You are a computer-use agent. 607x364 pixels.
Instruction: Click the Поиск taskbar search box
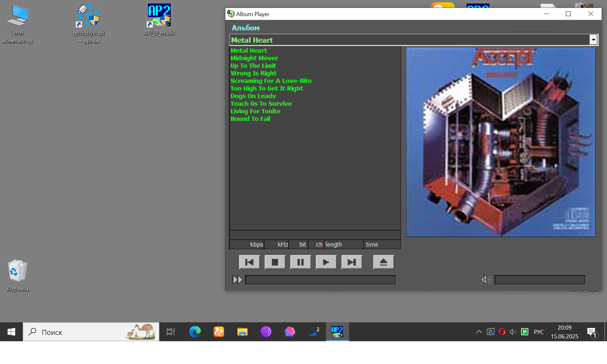coord(91,332)
